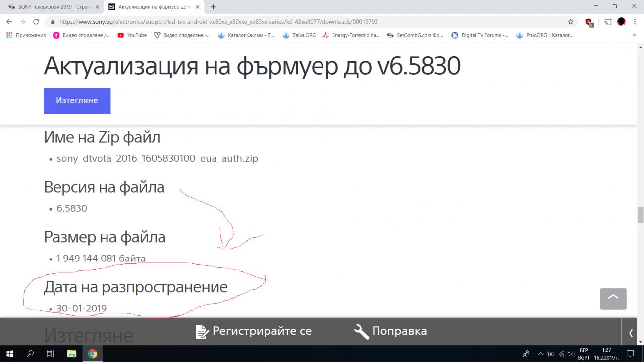
Task: Open Windows taskbar search
Action: pyautogui.click(x=30, y=354)
